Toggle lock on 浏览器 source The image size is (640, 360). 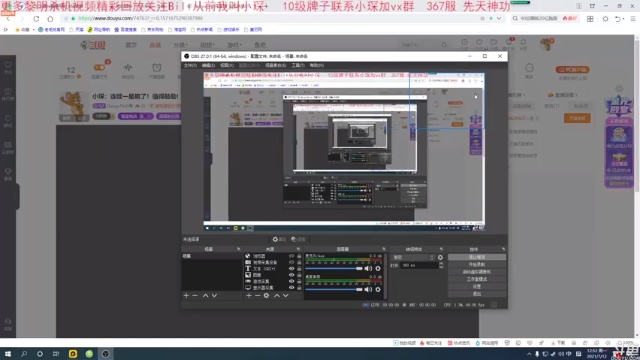pos(299,256)
